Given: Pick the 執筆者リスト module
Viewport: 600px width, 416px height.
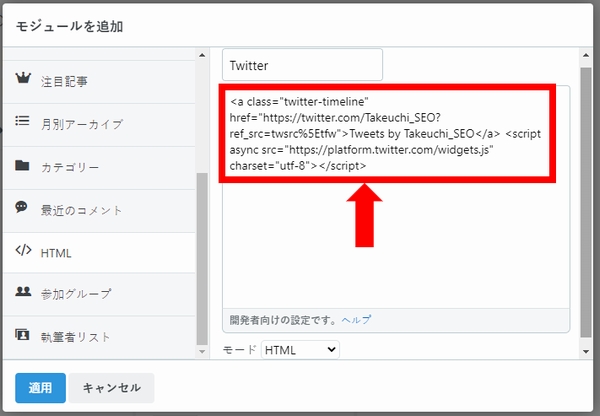Looking at the screenshot, I should [99, 337].
